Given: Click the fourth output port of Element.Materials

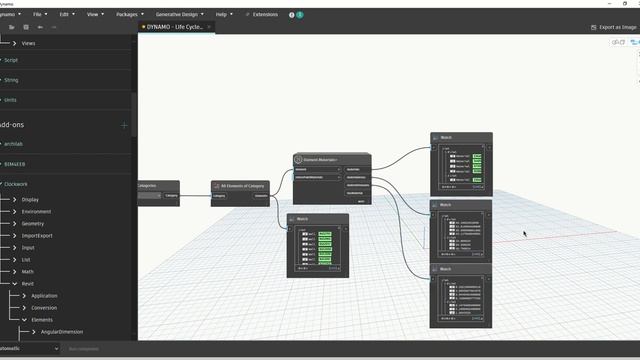Looking at the screenshot, I should pos(358,193).
